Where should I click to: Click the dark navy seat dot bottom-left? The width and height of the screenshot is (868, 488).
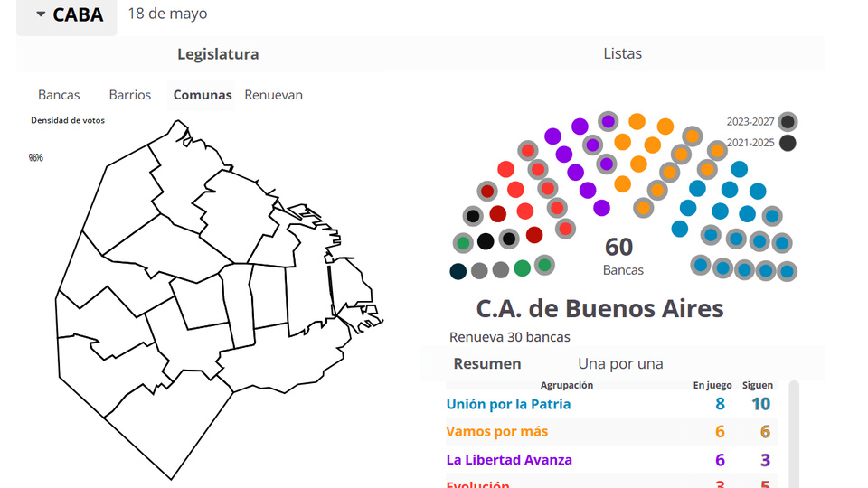tap(458, 271)
